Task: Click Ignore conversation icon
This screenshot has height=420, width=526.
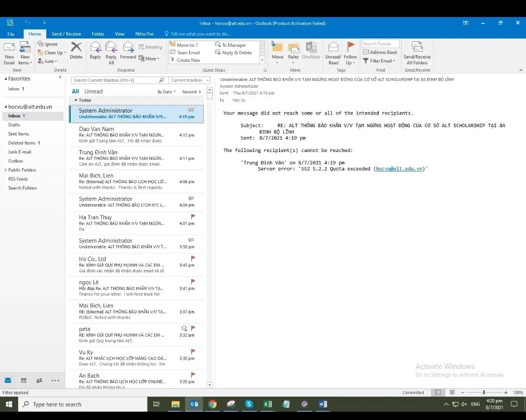Action: point(40,44)
